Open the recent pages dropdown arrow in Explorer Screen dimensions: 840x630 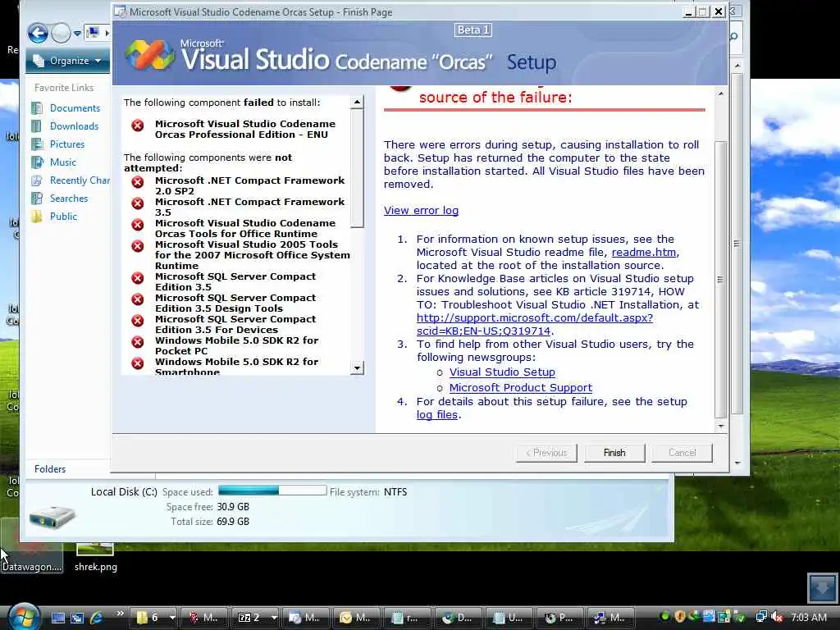[x=77, y=34]
